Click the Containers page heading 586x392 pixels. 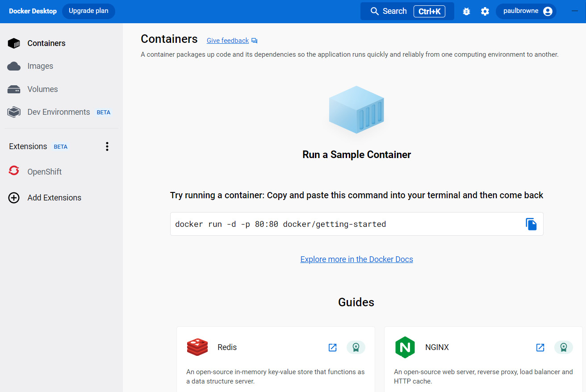pyautogui.click(x=169, y=39)
